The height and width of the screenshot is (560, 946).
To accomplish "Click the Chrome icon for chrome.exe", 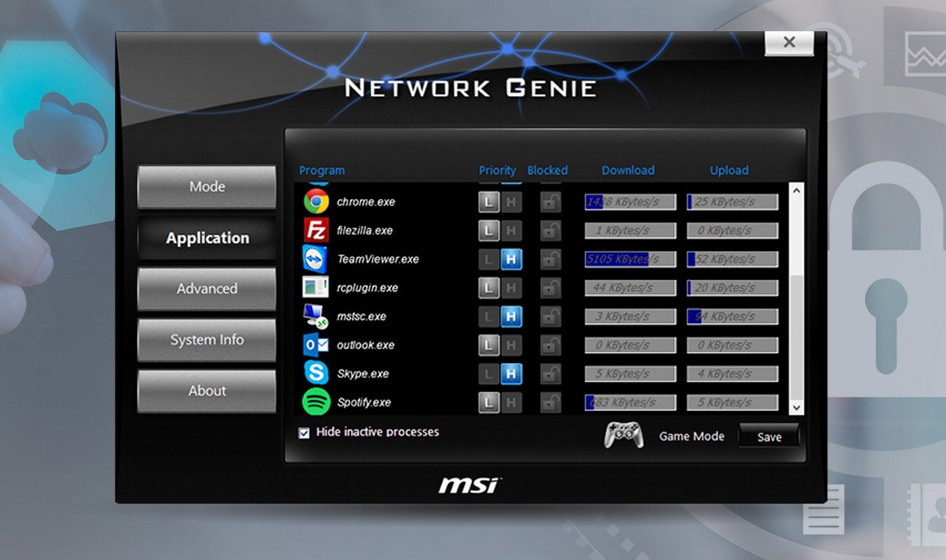I will pos(316,201).
